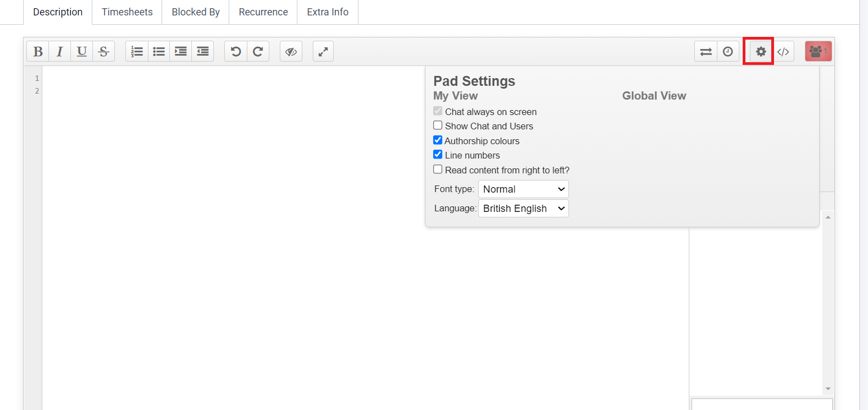This screenshot has width=868, height=410.
Task: Click line number 2 in gutter
Action: pos(37,91)
